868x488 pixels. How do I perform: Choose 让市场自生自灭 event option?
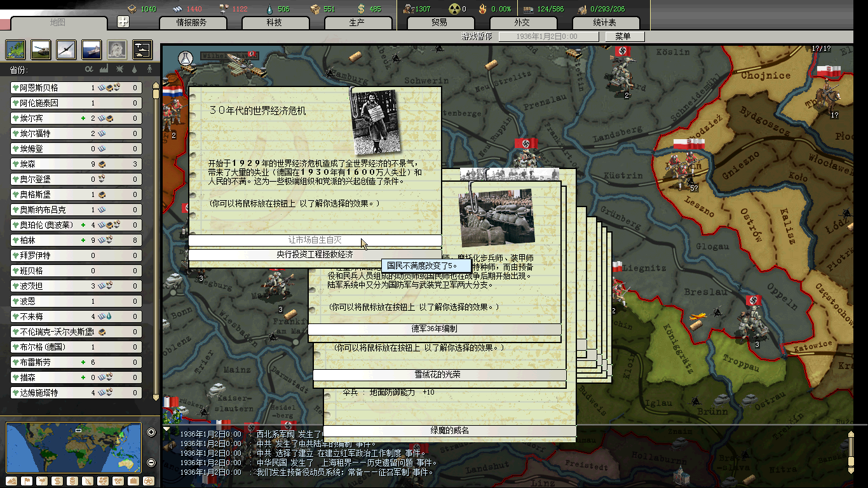(315, 240)
